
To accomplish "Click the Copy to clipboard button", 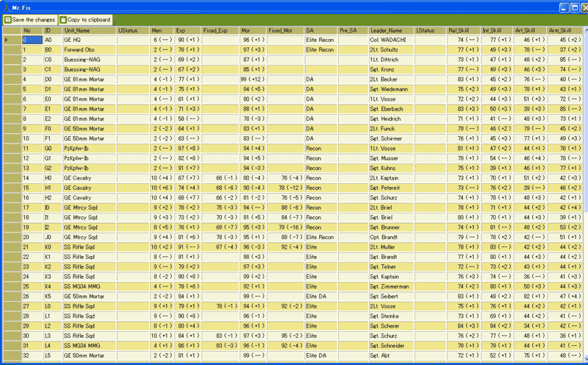I will pyautogui.click(x=85, y=20).
